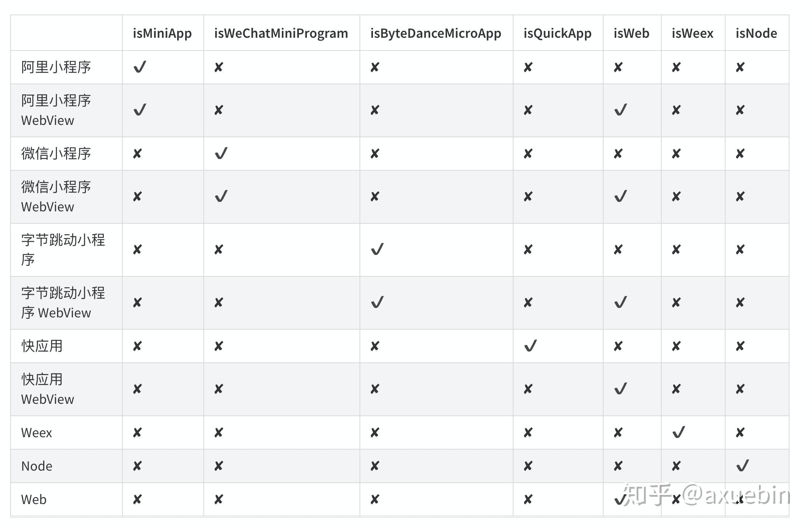Click the isWeb checkmark in 快应用 WebView row
The height and width of the screenshot is (528, 812).
coord(620,389)
